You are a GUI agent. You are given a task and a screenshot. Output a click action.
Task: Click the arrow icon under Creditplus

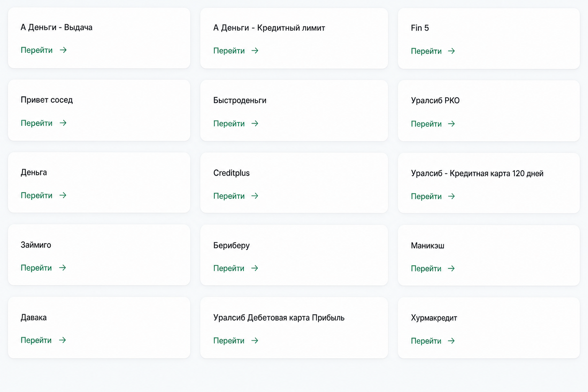pyautogui.click(x=255, y=196)
